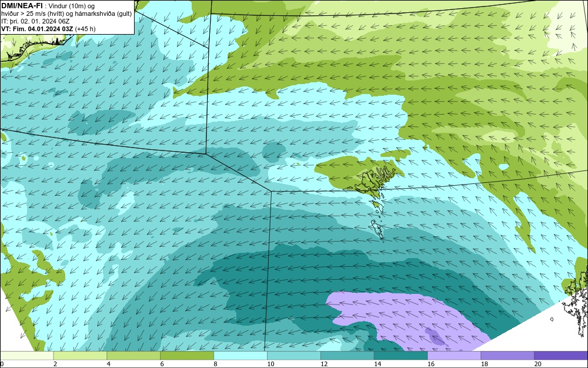Click the 12–14 m/s teal legend swatch
Screen dimensions: 588x368
(x=348, y=356)
